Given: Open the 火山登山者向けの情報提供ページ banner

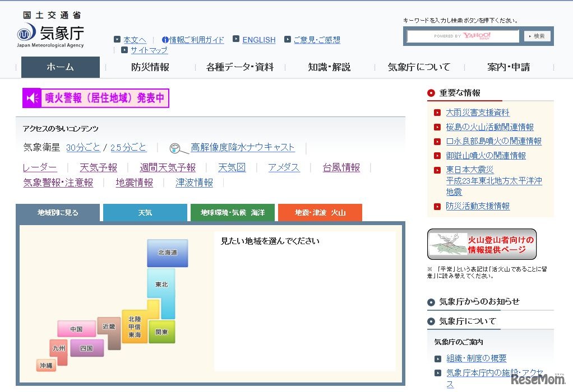Looking at the screenshot, I should click(x=481, y=244).
